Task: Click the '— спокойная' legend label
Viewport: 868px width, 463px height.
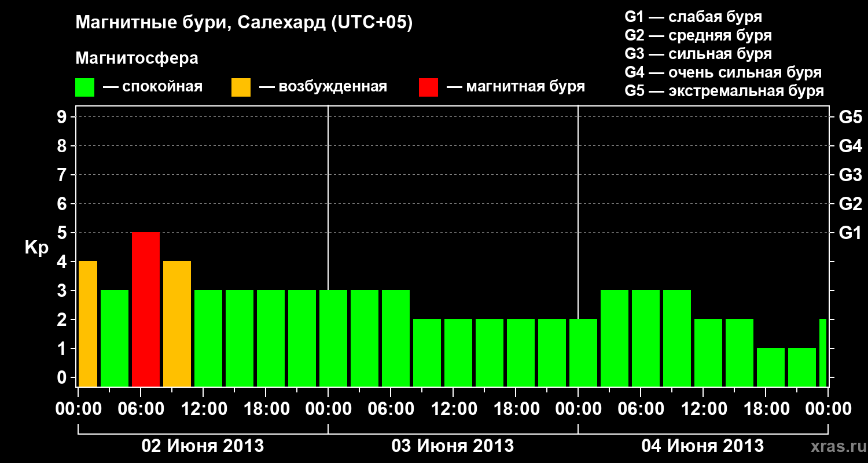Action: 153,87
